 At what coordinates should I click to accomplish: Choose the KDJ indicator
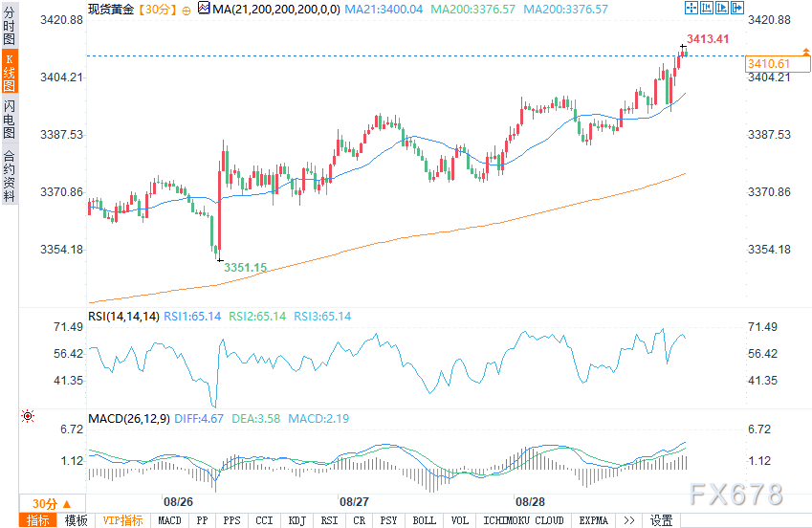[x=296, y=520]
